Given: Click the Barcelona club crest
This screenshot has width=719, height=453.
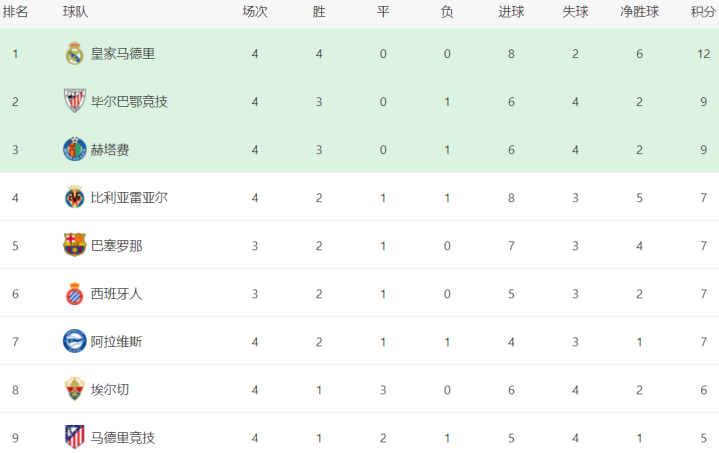Looking at the screenshot, I should click(74, 245).
